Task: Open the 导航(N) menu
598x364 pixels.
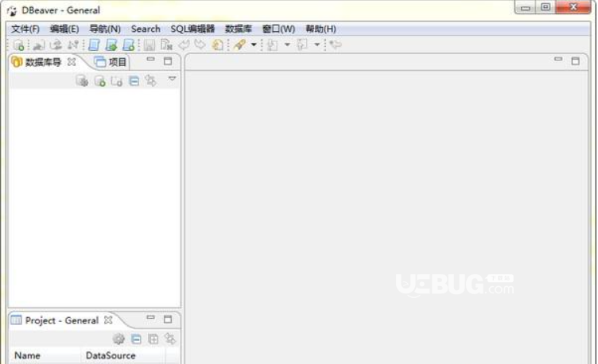Action: pyautogui.click(x=105, y=29)
